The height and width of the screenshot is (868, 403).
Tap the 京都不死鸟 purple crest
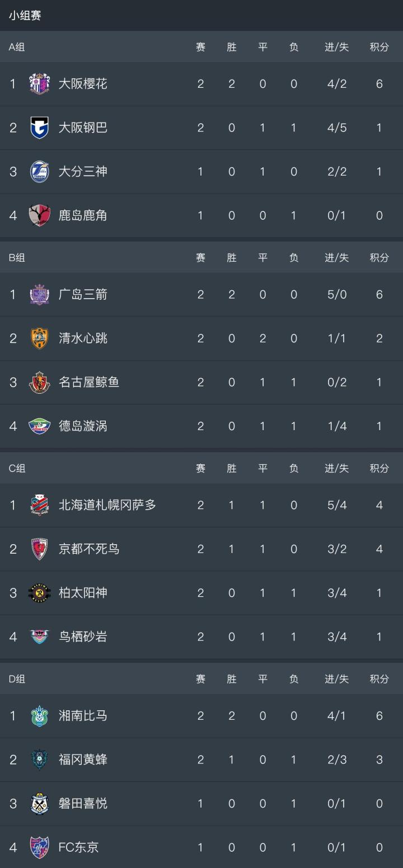pos(40,549)
